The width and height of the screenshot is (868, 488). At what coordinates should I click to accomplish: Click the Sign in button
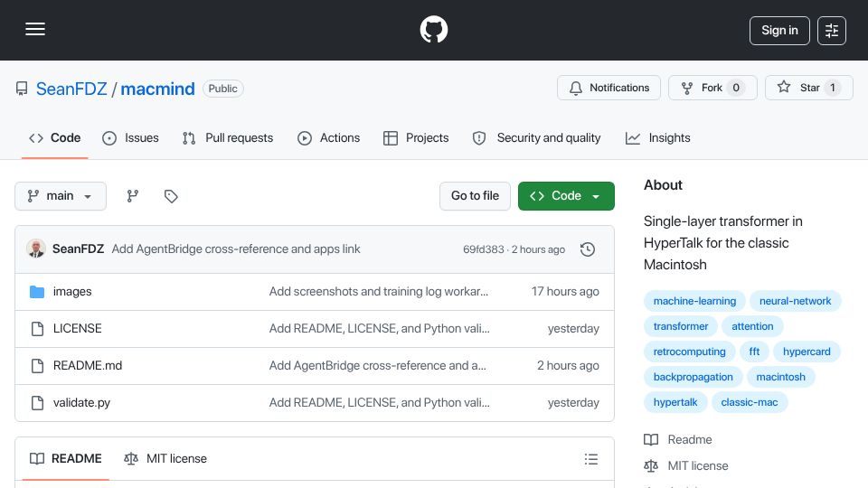click(779, 31)
